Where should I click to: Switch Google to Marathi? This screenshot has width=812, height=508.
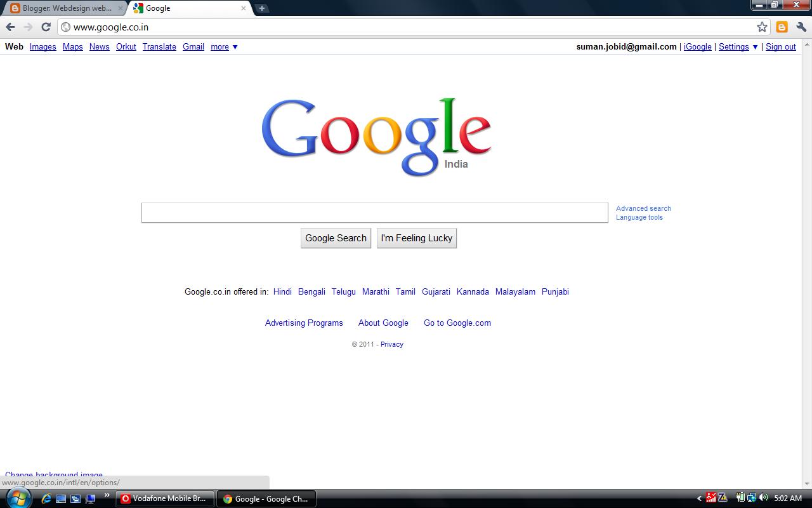376,291
